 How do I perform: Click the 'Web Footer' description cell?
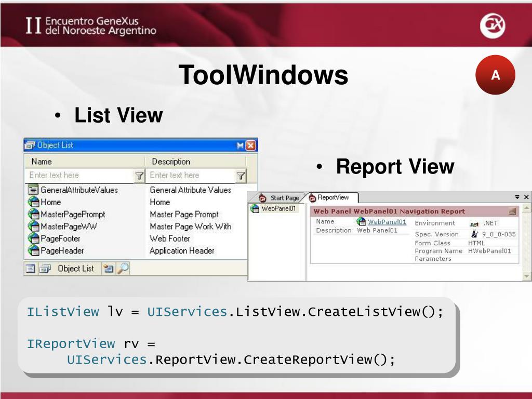click(x=170, y=238)
